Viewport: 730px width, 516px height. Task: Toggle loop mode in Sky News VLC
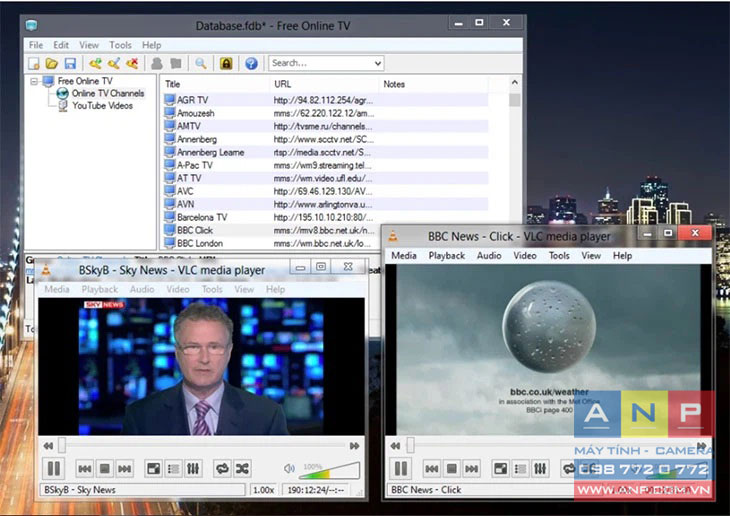point(222,469)
